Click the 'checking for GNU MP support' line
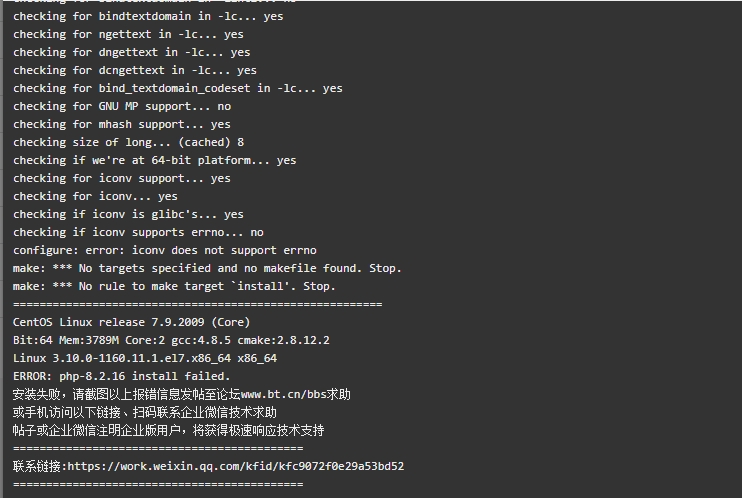Screen dimensions: 742x498 122,107
